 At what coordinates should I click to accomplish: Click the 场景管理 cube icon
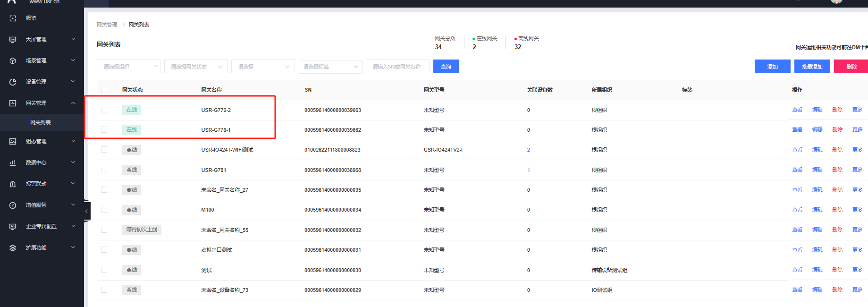13,60
